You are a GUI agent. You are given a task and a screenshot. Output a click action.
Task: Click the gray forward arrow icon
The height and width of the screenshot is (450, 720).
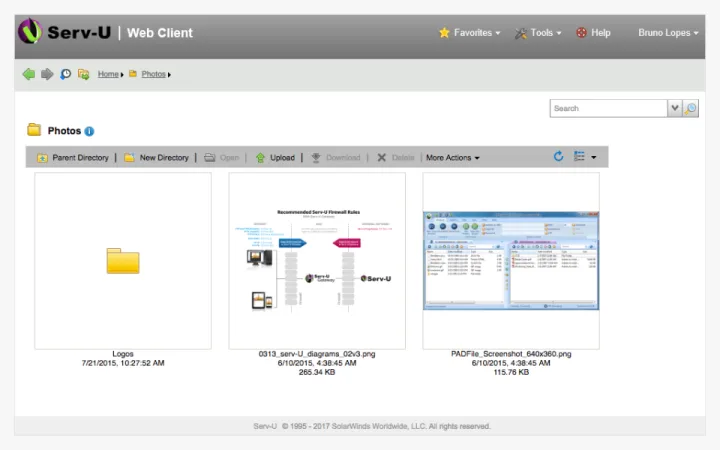click(x=47, y=74)
